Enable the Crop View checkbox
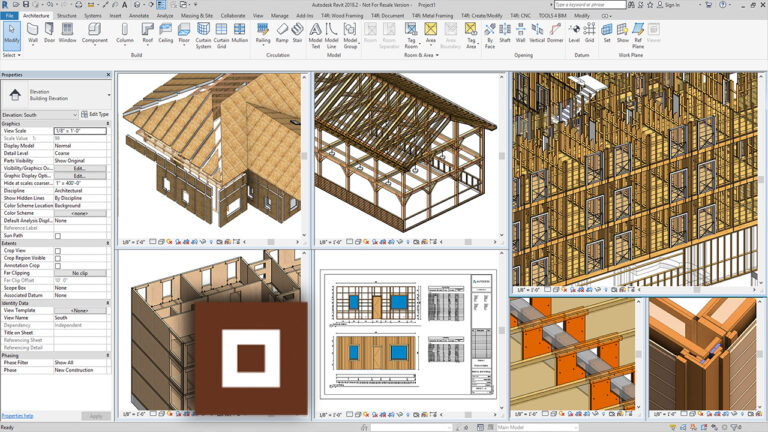This screenshot has height=432, width=768. 58,251
